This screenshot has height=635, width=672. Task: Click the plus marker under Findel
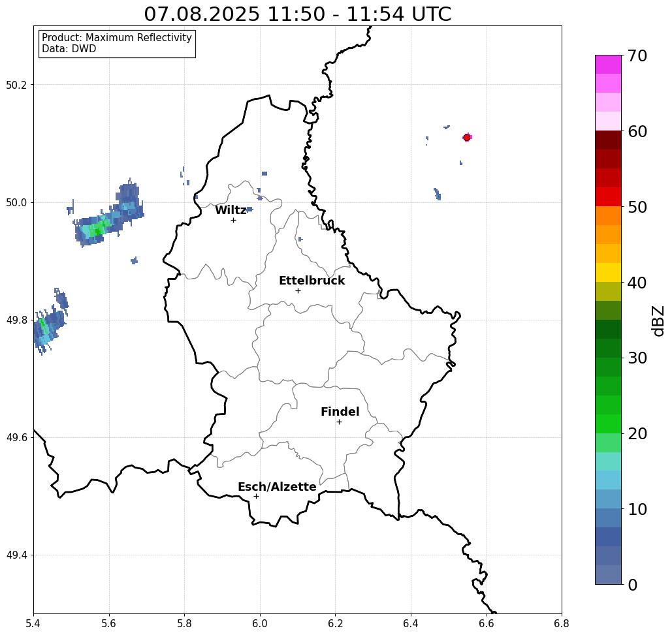[339, 422]
